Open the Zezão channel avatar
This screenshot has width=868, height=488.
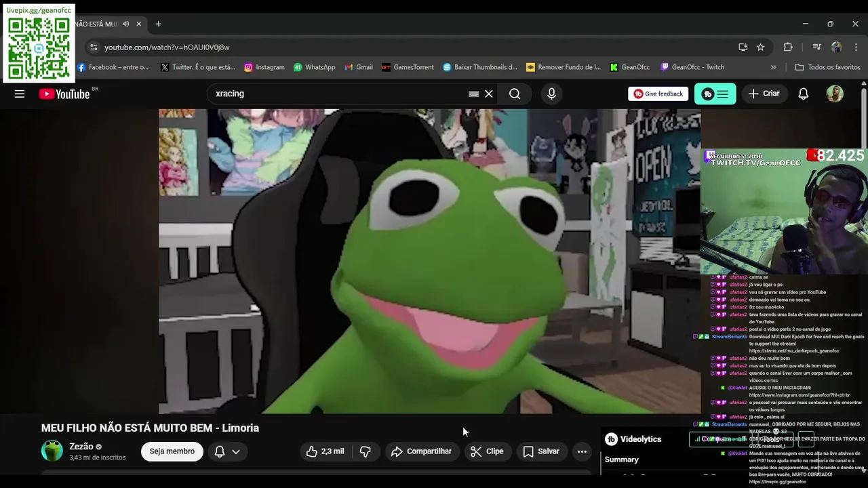point(52,451)
